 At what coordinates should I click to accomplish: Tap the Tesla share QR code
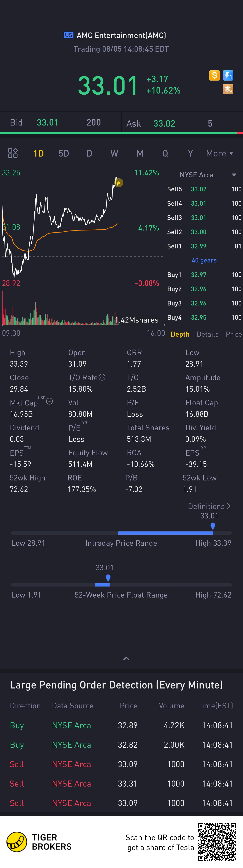point(217,842)
